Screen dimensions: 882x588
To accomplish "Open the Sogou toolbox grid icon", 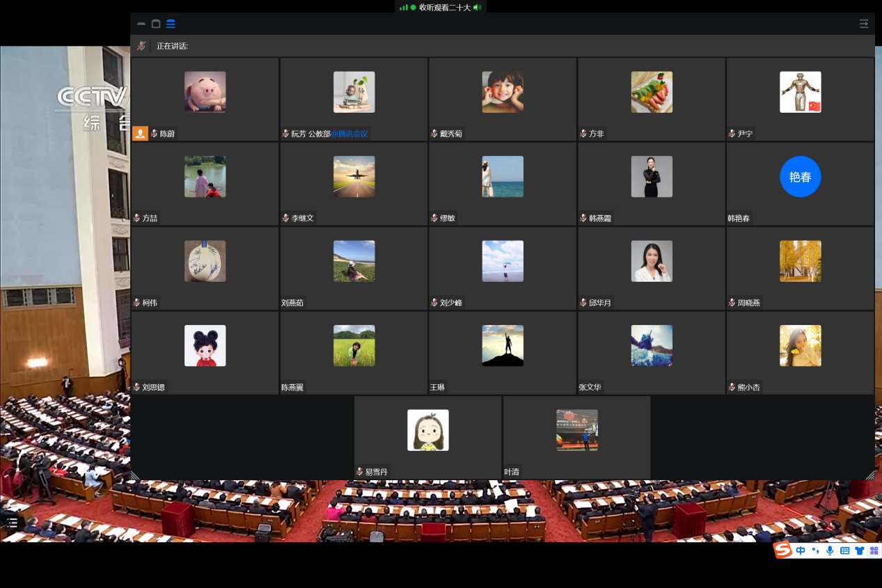I will 874,550.
